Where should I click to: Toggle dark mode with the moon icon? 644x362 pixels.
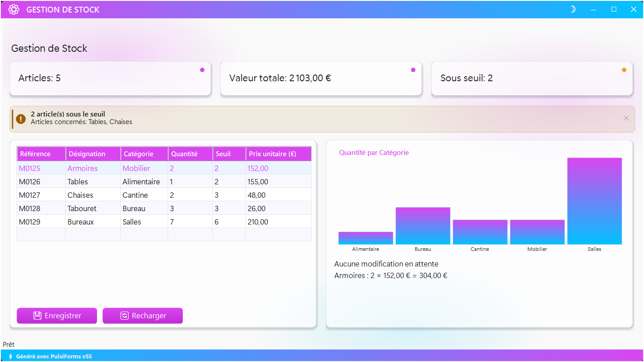pyautogui.click(x=572, y=9)
